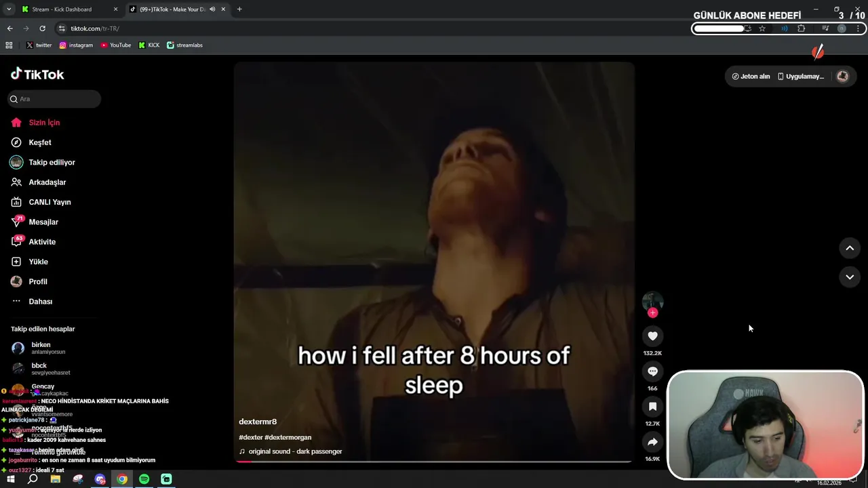The height and width of the screenshot is (488, 868).
Task: Go to the Keşfet page
Action: pyautogui.click(x=39, y=142)
